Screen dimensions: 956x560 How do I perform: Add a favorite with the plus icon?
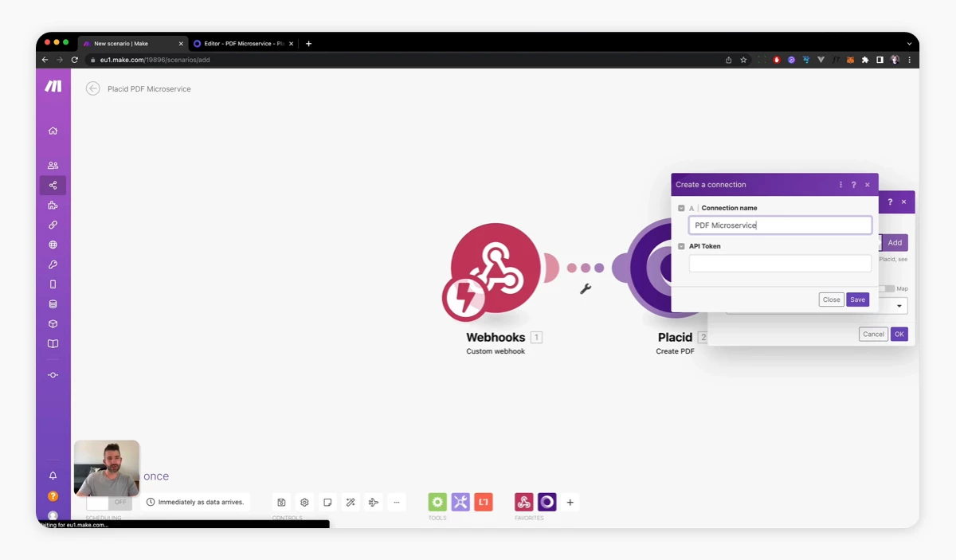tap(570, 503)
